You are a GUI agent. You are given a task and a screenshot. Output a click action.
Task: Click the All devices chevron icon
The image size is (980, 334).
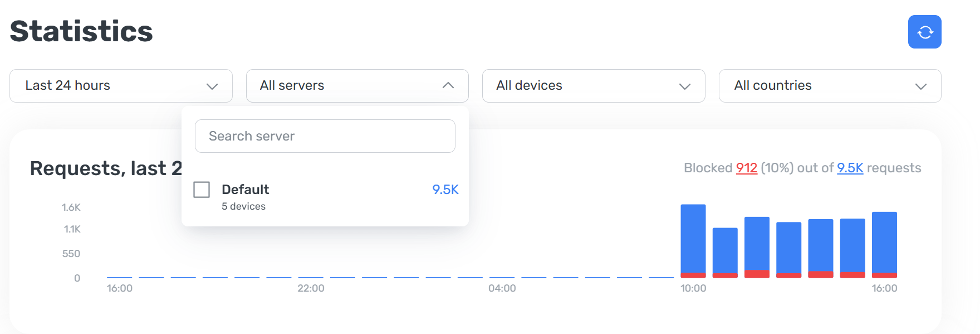[x=684, y=86]
